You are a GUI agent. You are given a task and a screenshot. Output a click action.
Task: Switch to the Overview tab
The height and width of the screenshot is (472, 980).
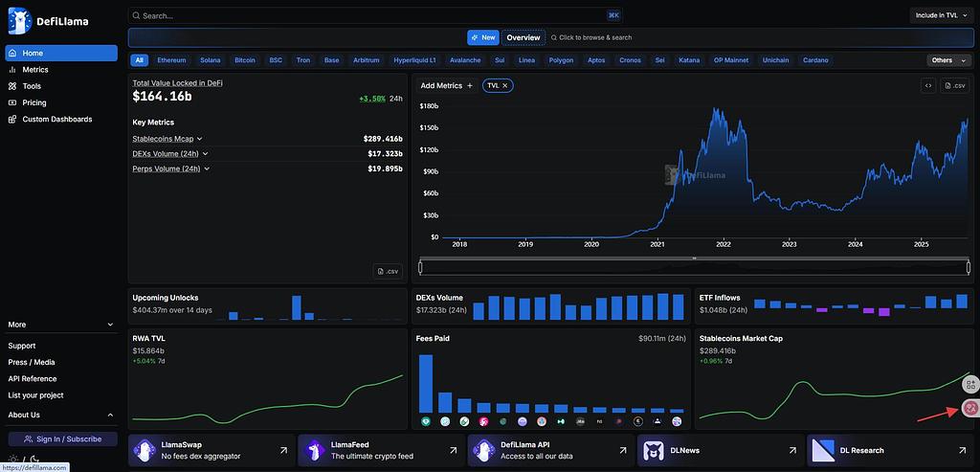click(x=523, y=37)
